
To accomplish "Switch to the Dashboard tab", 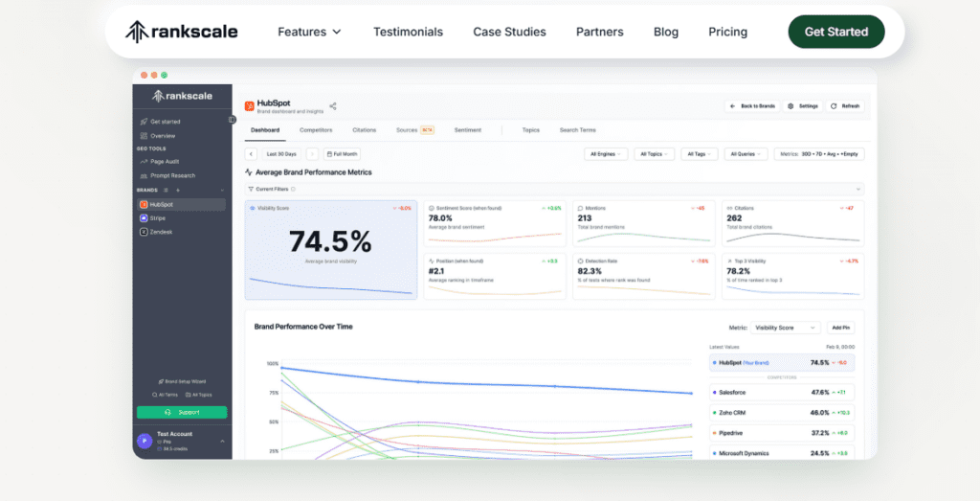I will click(265, 130).
